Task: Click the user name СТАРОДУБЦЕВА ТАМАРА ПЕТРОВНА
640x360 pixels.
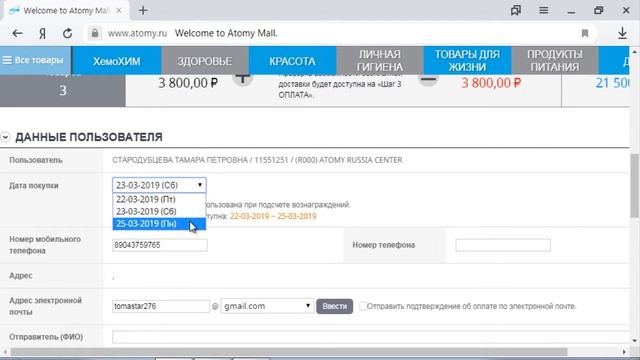Action: pyautogui.click(x=180, y=160)
